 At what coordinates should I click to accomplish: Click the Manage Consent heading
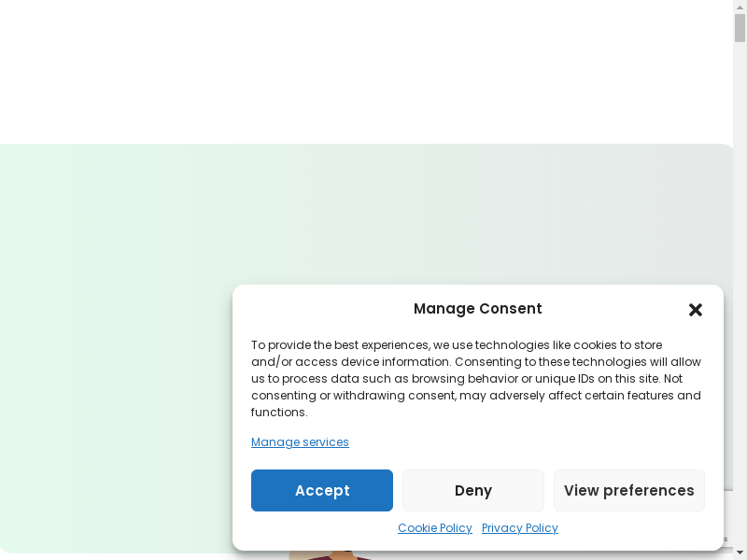(477, 309)
